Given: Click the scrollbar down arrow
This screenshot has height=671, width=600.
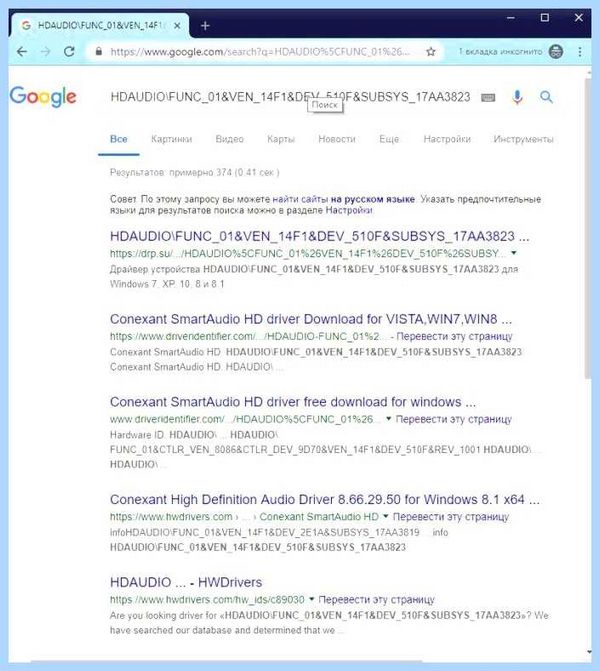Looking at the screenshot, I should pos(589,652).
